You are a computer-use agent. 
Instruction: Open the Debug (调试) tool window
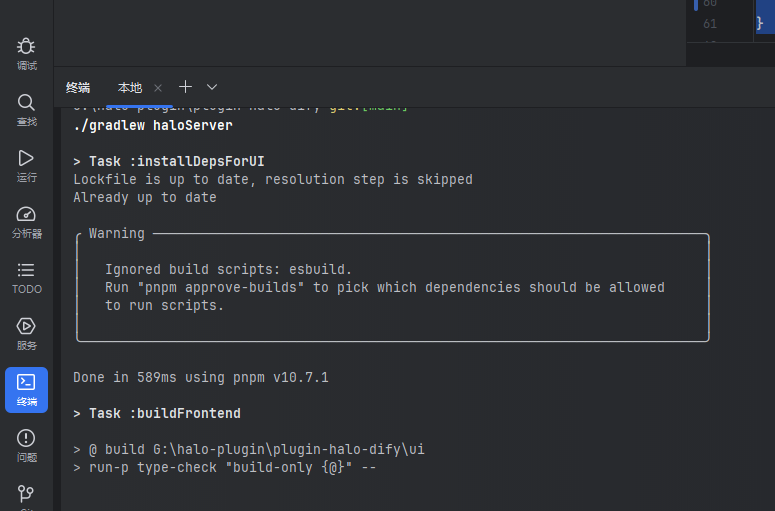26,53
